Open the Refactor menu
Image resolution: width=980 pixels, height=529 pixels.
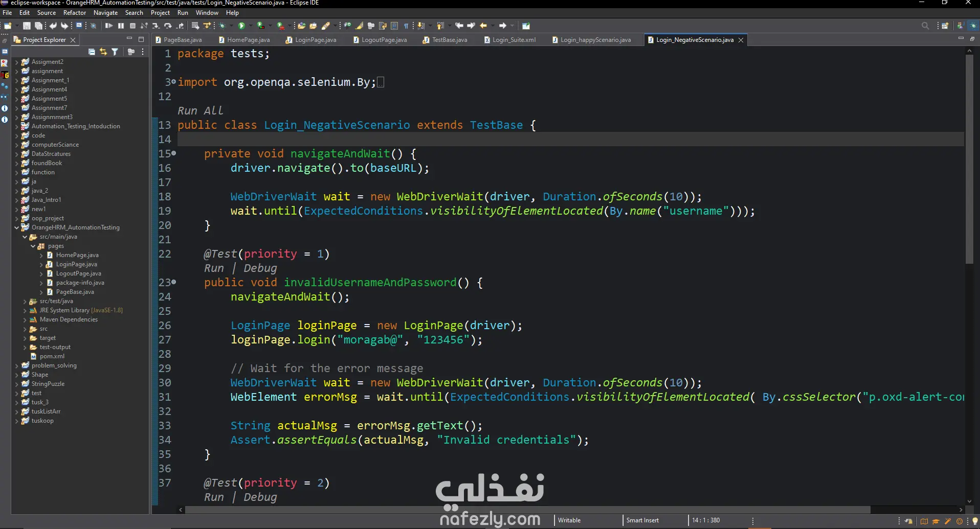point(75,13)
